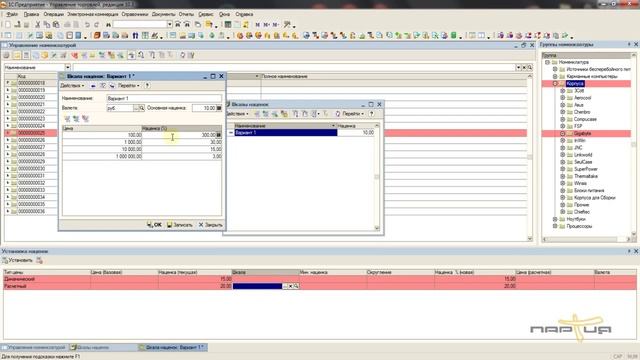Select the price cell 100.00
Image resolution: width=640 pixels, height=360 pixels.
click(102, 135)
